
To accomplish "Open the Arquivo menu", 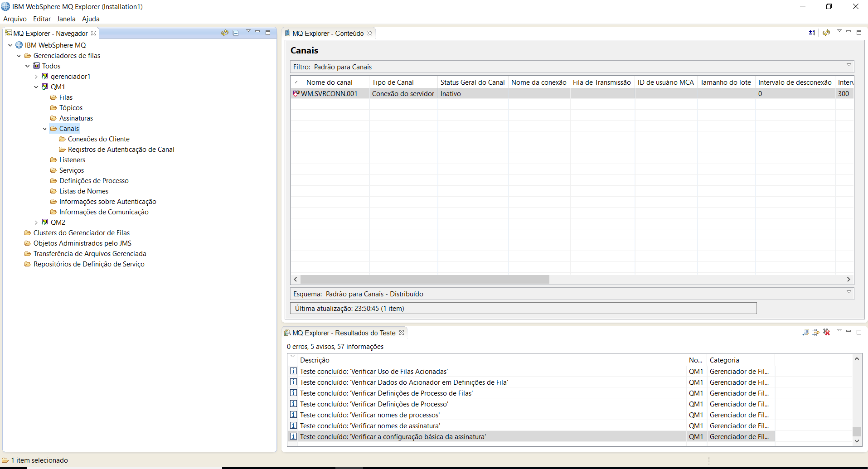I will point(15,19).
